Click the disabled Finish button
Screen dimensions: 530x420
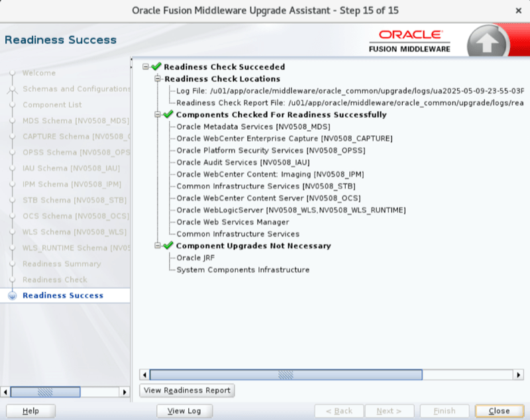pos(444,411)
